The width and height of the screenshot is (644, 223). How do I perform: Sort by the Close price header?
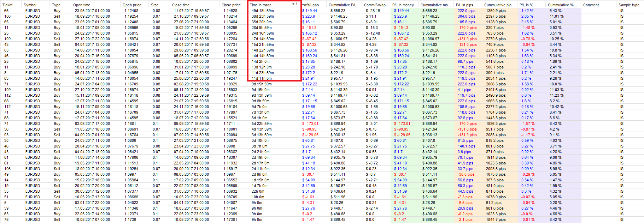(x=231, y=5)
